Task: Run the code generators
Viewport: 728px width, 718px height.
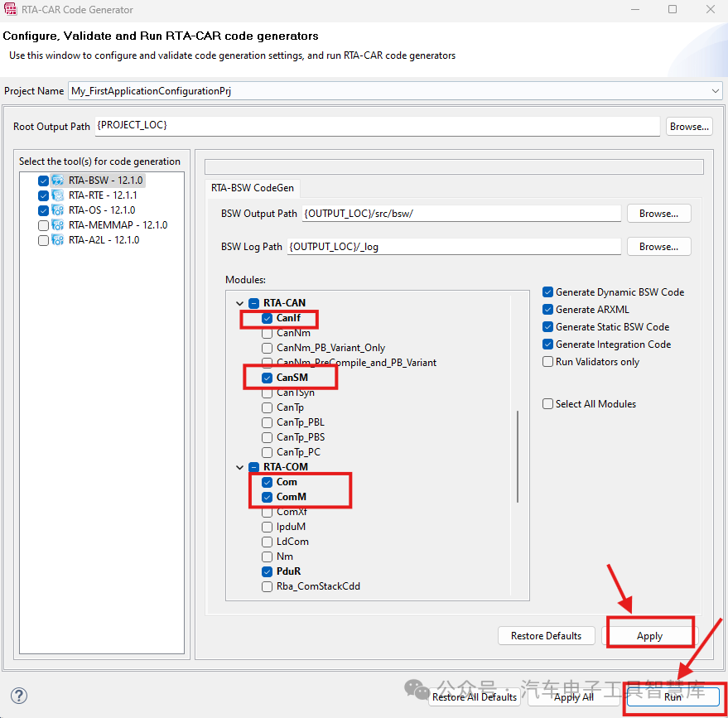Action: [x=673, y=696]
